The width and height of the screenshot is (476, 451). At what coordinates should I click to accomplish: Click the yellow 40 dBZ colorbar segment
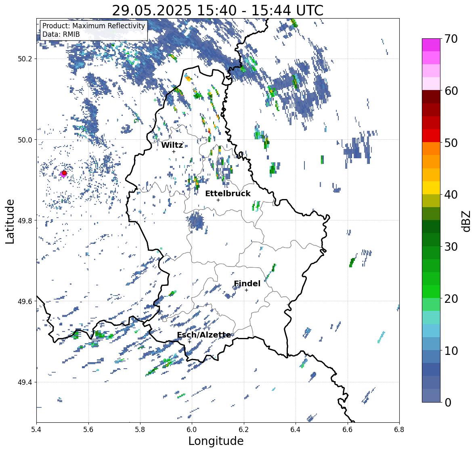coord(431,188)
